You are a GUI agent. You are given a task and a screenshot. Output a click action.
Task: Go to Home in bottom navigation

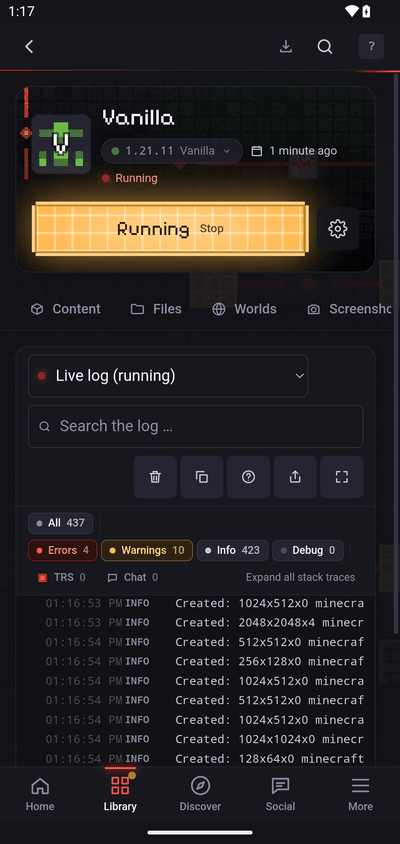pos(40,794)
